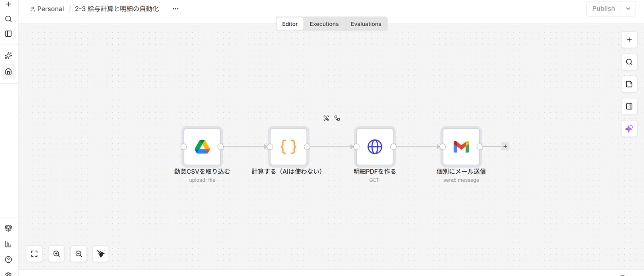Click the label 個別にメール送信

pos(461,171)
